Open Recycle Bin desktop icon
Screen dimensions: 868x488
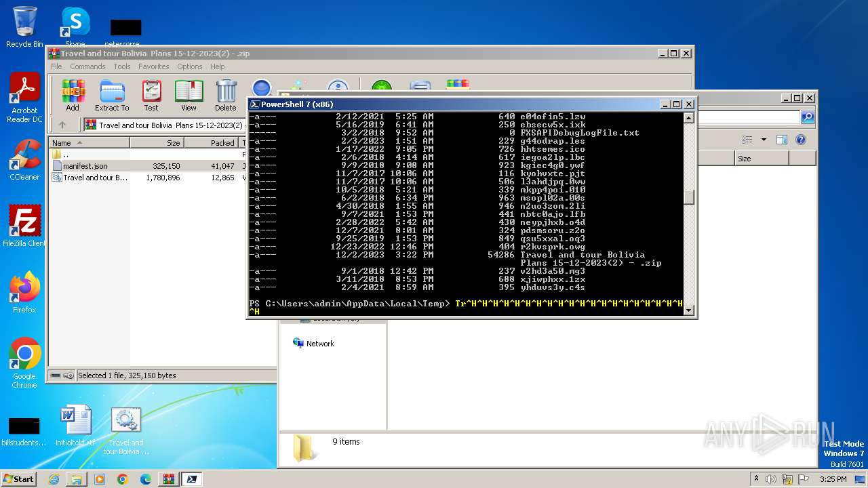click(x=24, y=27)
